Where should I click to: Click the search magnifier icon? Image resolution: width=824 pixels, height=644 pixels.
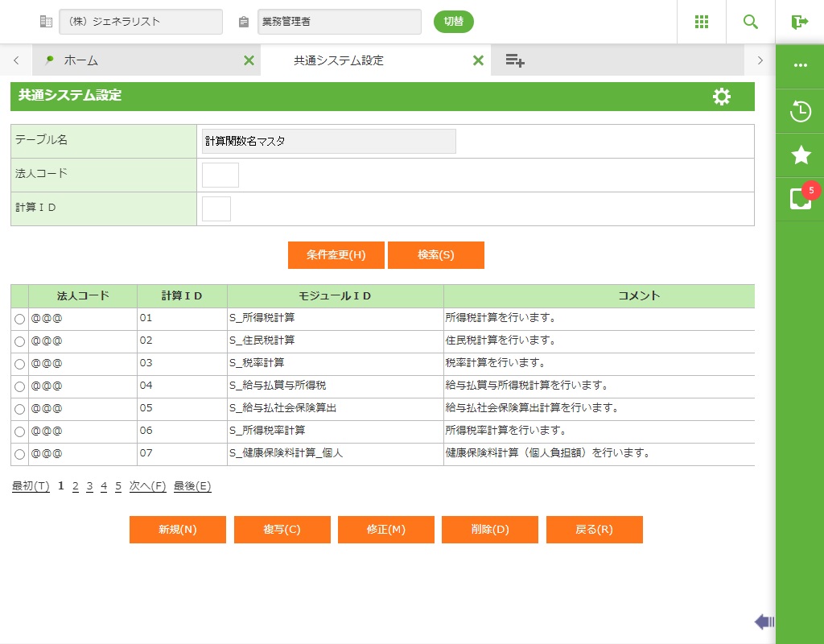(x=750, y=22)
